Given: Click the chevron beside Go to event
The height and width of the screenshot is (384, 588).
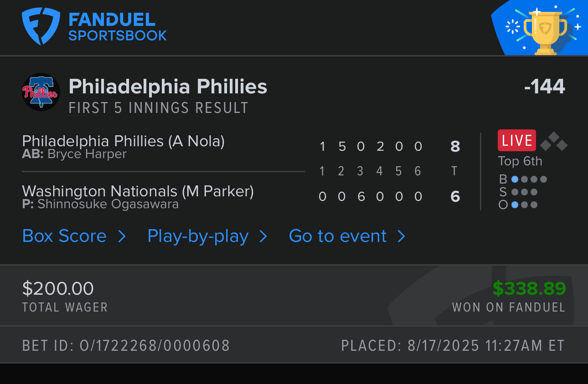Looking at the screenshot, I should [401, 236].
